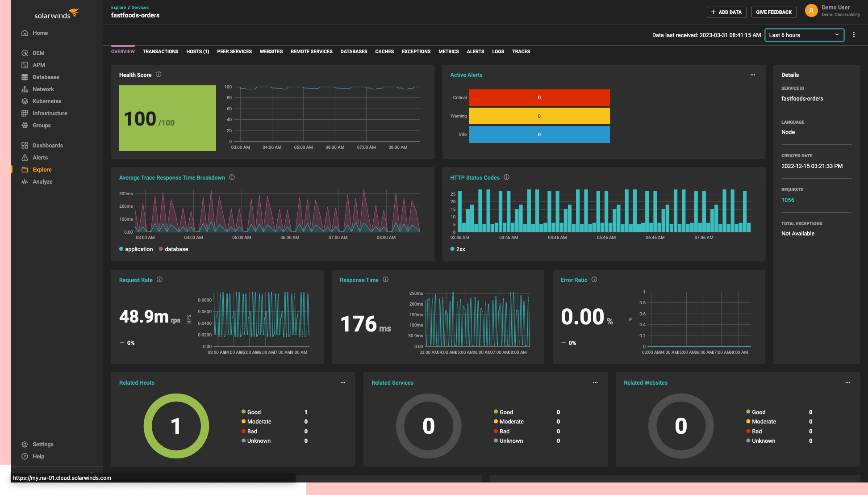Open the Databases sidebar icon

click(25, 77)
